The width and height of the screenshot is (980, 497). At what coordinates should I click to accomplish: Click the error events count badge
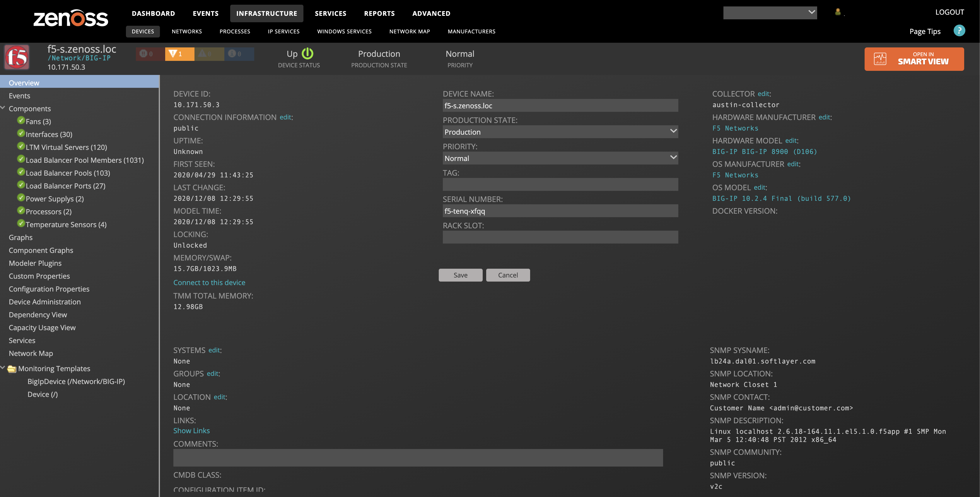pos(180,54)
